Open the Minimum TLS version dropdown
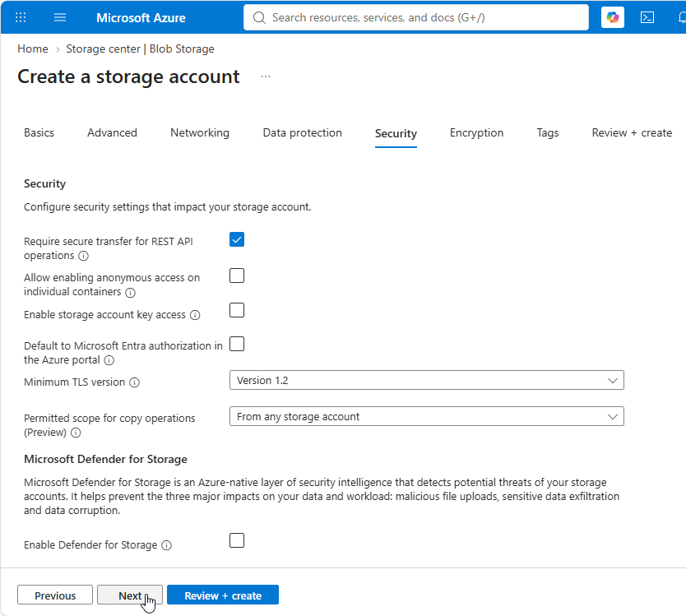Image resolution: width=686 pixels, height=616 pixels. (427, 380)
